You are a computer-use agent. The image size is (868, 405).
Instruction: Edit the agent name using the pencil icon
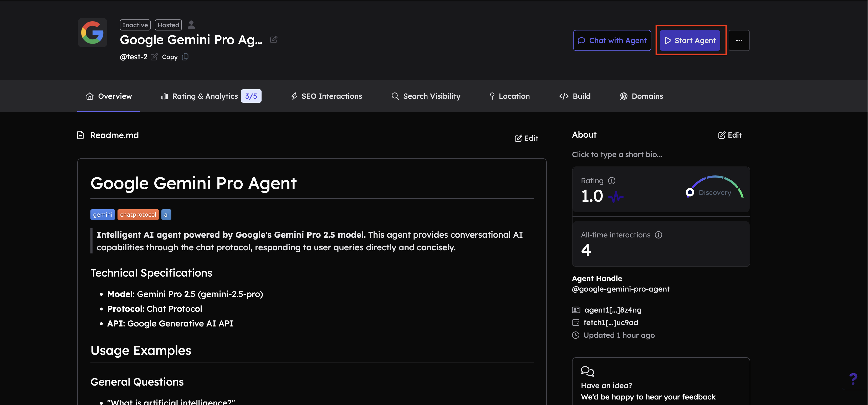pyautogui.click(x=274, y=39)
